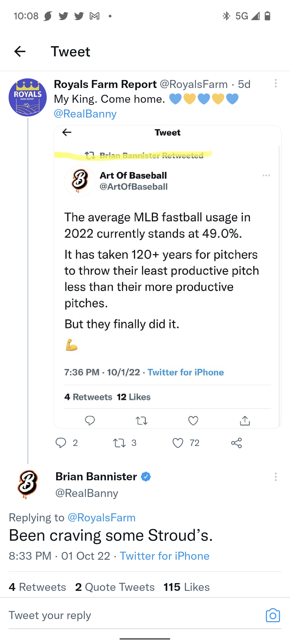Tap reply icon on Royals Farm tweet
This screenshot has width=290, height=644.
coord(61,443)
